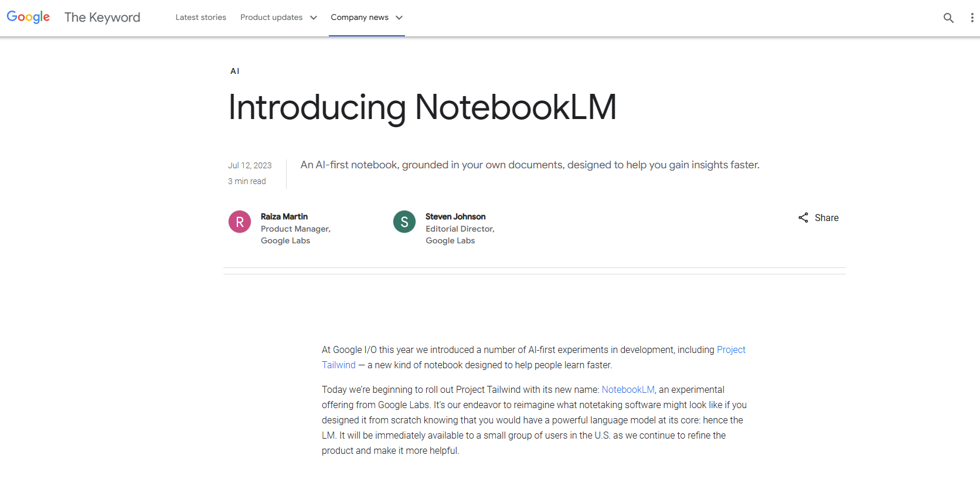This screenshot has width=980, height=482.
Task: Follow the NotebookLM link in the article
Action: coord(628,389)
